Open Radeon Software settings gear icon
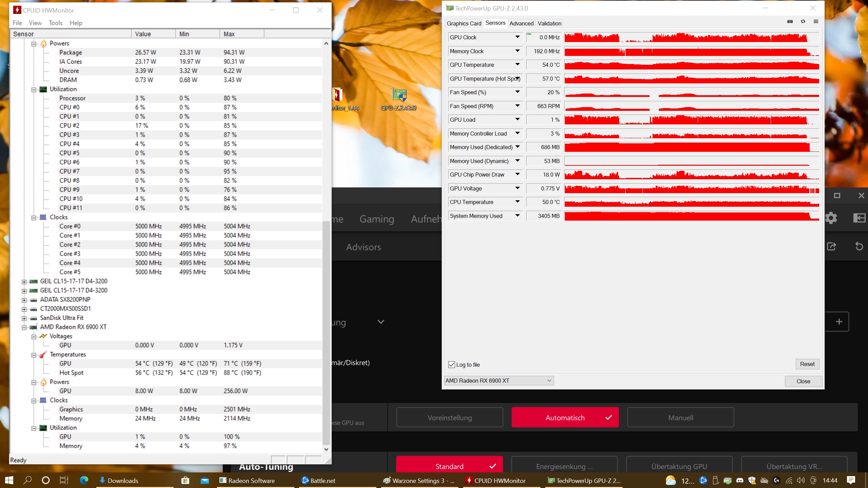This screenshot has width=868, height=488. [x=831, y=218]
